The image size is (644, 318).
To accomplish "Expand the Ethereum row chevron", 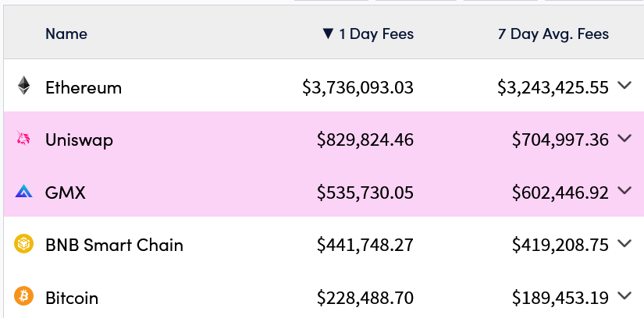I will coord(624,86).
